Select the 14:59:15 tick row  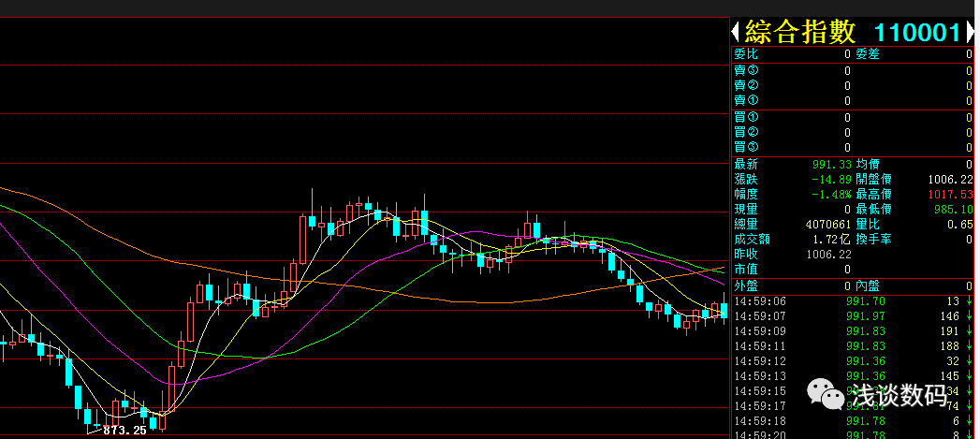(x=853, y=391)
